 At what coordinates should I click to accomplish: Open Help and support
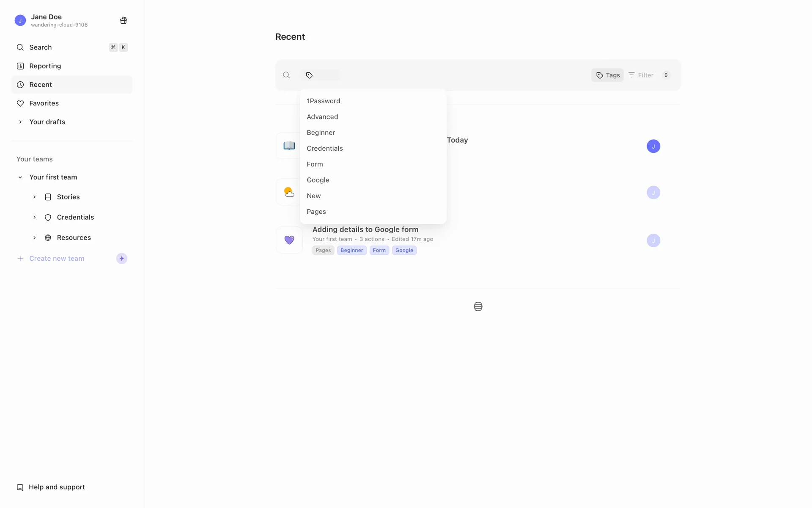[57, 487]
